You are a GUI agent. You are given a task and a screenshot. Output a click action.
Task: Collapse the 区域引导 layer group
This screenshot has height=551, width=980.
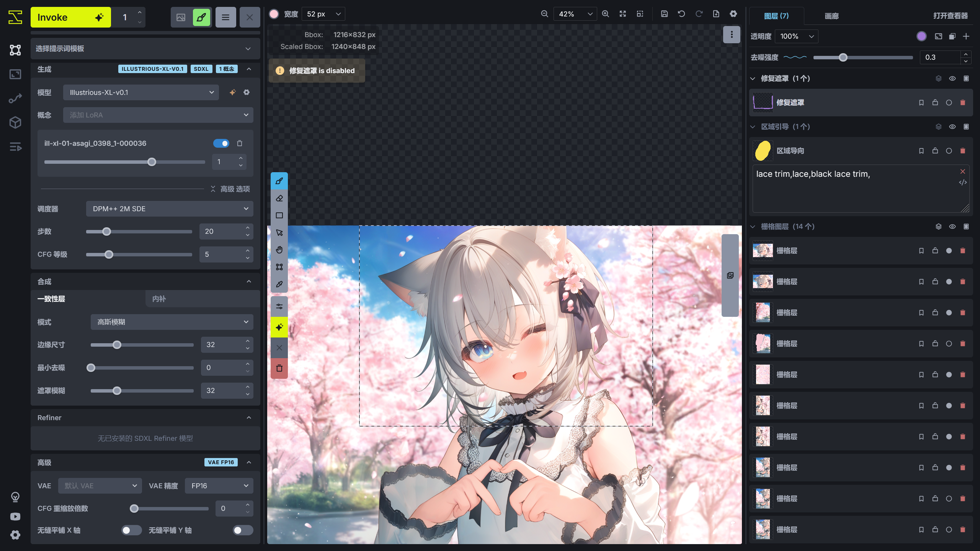click(753, 127)
